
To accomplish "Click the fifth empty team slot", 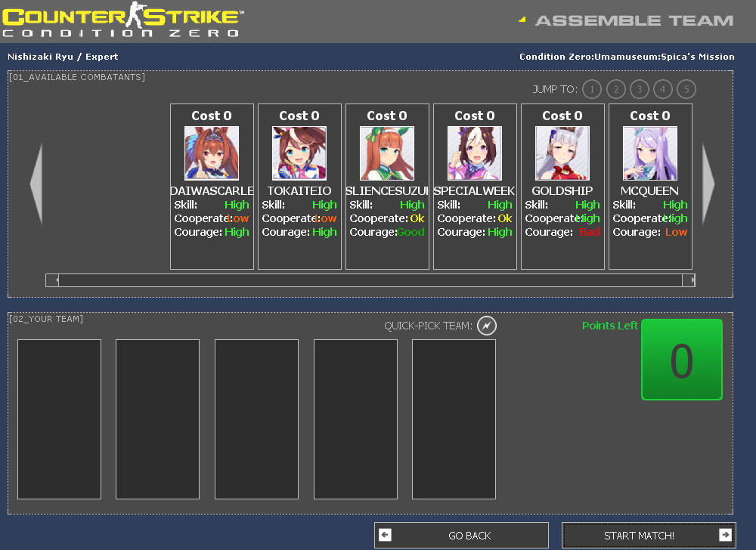I will coord(454,419).
